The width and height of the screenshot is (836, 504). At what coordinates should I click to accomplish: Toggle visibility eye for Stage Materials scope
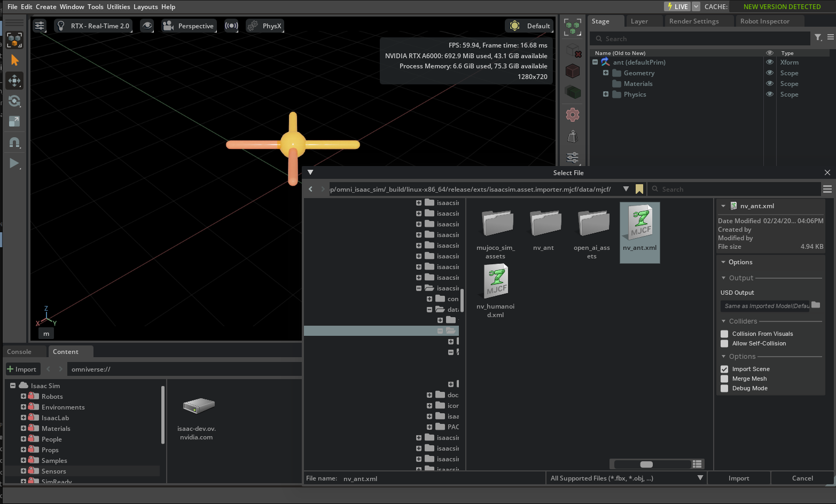coord(770,83)
